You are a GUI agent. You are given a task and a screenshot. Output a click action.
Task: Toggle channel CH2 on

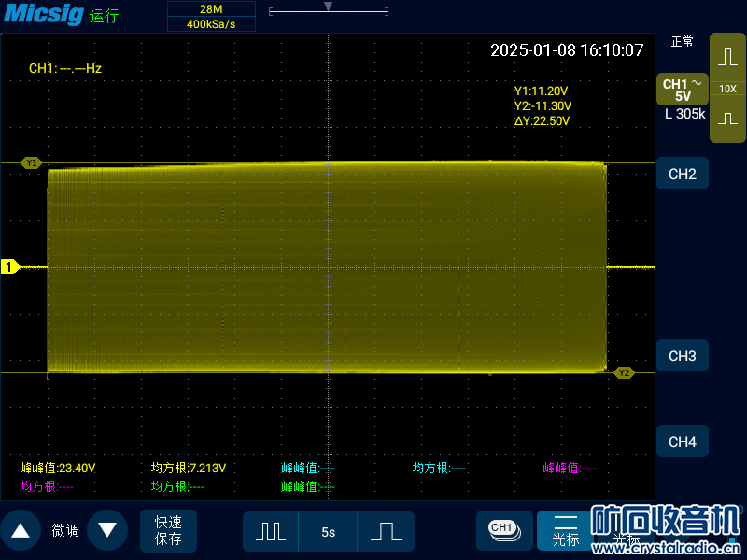[x=682, y=174]
